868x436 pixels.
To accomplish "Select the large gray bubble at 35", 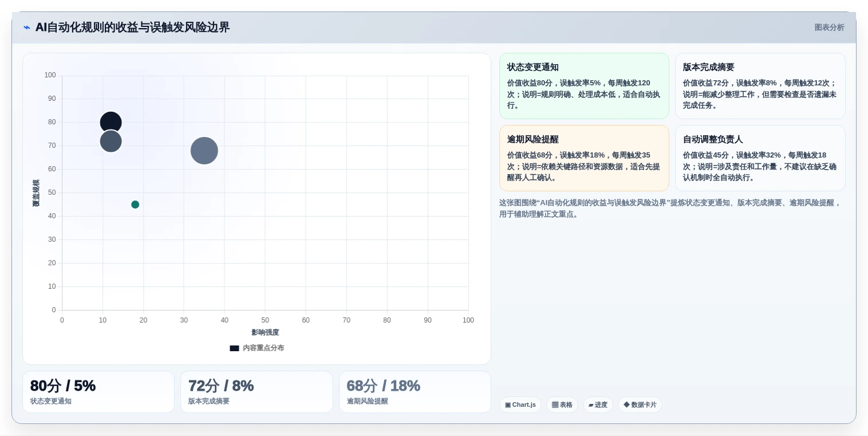I will [x=204, y=151].
